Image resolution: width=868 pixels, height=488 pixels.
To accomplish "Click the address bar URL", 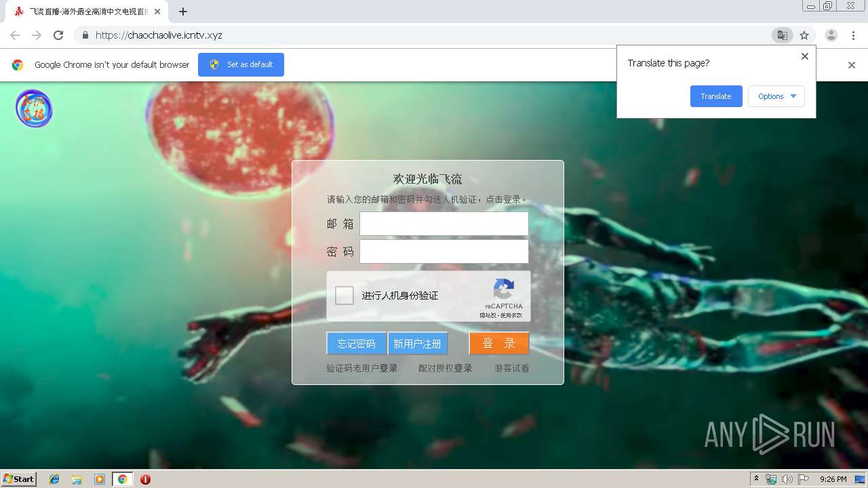I will pyautogui.click(x=159, y=35).
